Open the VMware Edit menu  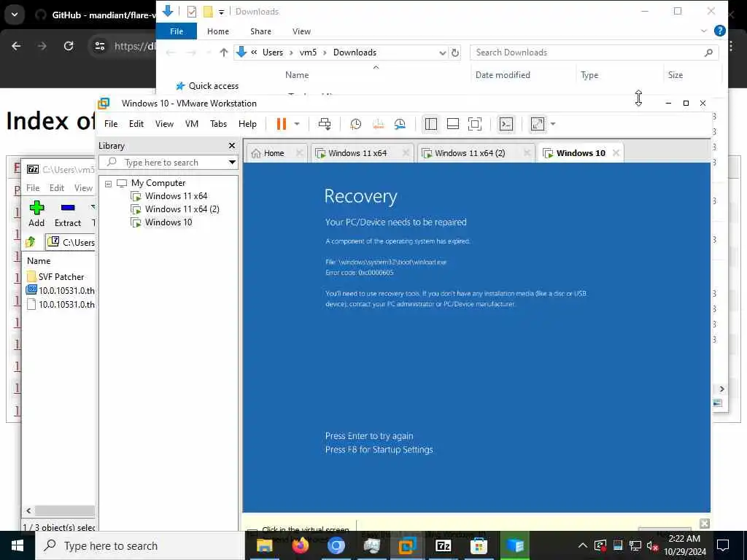tap(136, 124)
